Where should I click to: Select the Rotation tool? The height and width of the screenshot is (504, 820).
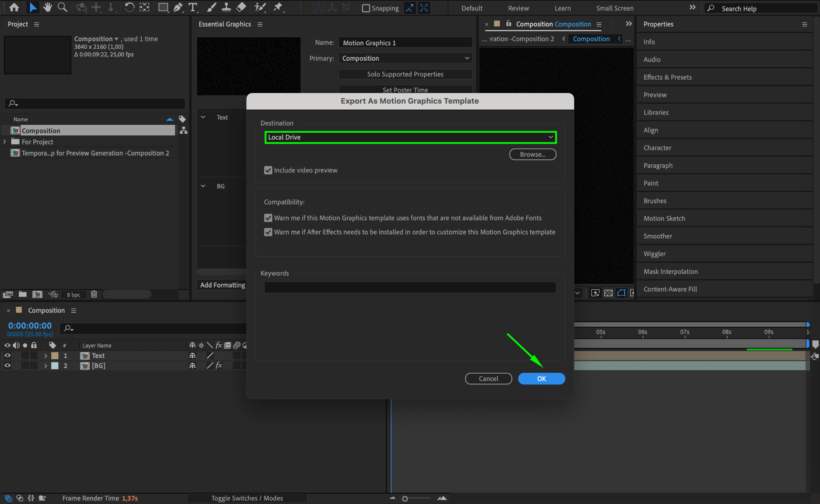(x=129, y=7)
